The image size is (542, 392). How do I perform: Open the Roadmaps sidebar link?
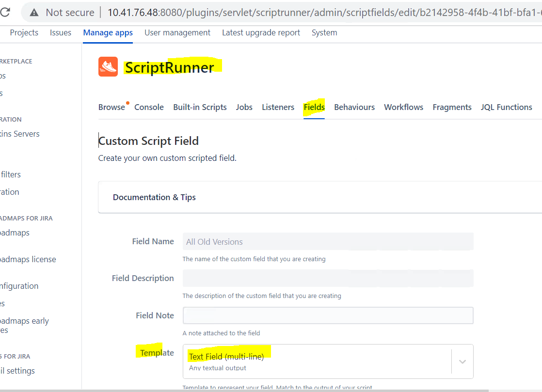pos(15,233)
